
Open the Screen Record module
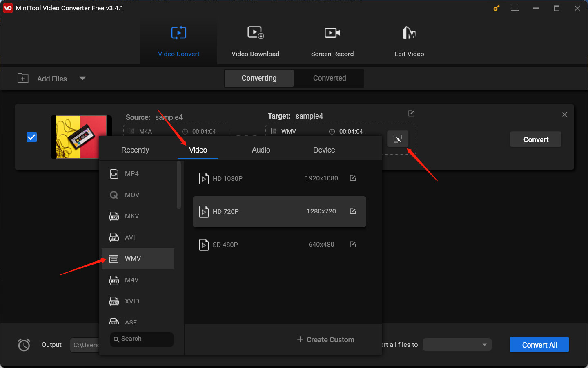pyautogui.click(x=332, y=41)
